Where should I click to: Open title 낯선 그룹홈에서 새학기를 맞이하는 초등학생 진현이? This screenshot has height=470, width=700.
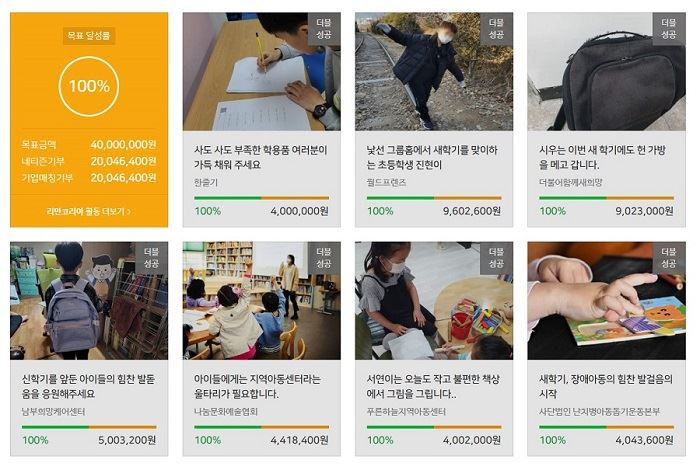click(x=432, y=157)
